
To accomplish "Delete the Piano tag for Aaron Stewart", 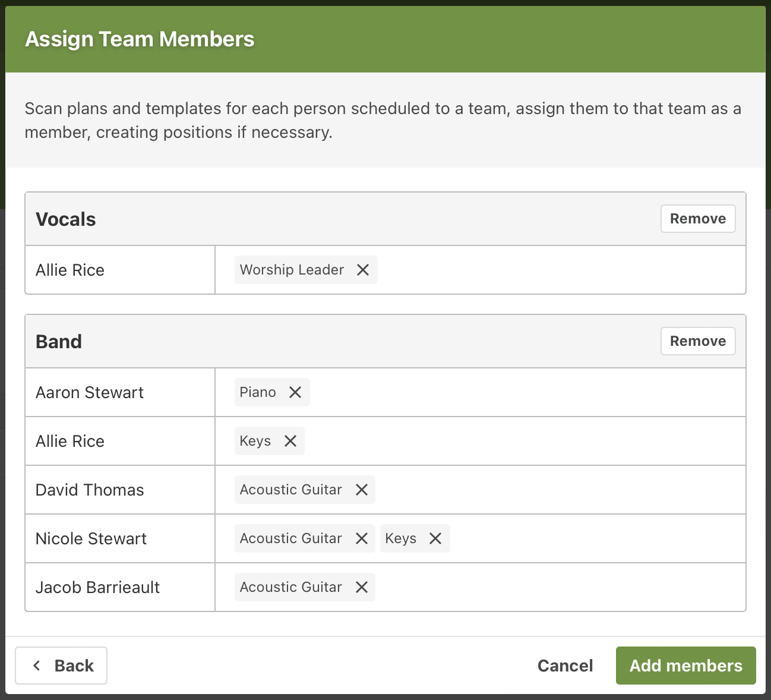I will click(x=295, y=392).
